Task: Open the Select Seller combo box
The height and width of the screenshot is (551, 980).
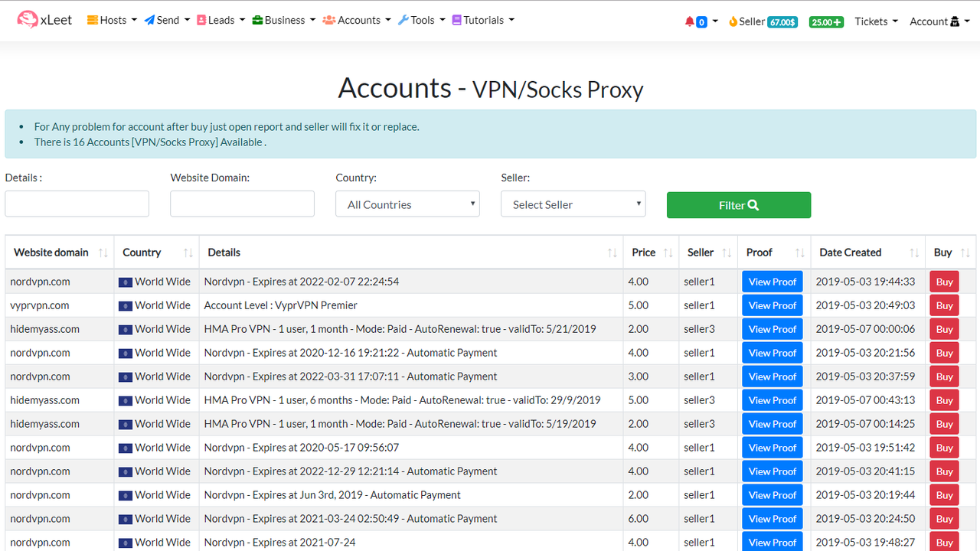Action: point(573,204)
